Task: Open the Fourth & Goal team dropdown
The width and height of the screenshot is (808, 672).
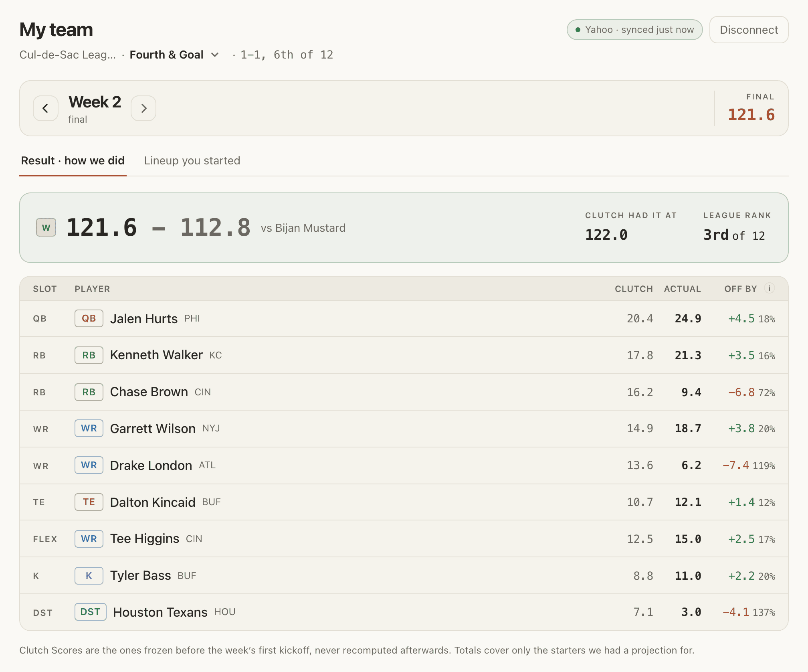Action: pos(174,55)
